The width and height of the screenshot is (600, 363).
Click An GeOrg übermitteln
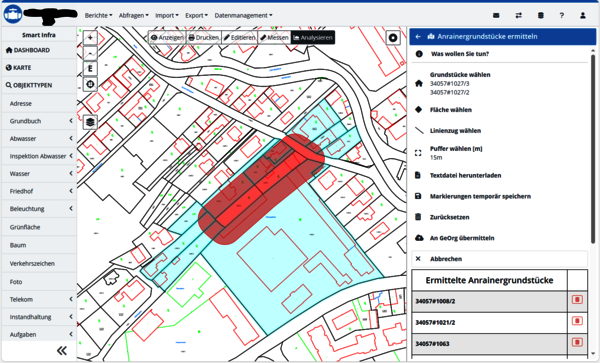(462, 238)
